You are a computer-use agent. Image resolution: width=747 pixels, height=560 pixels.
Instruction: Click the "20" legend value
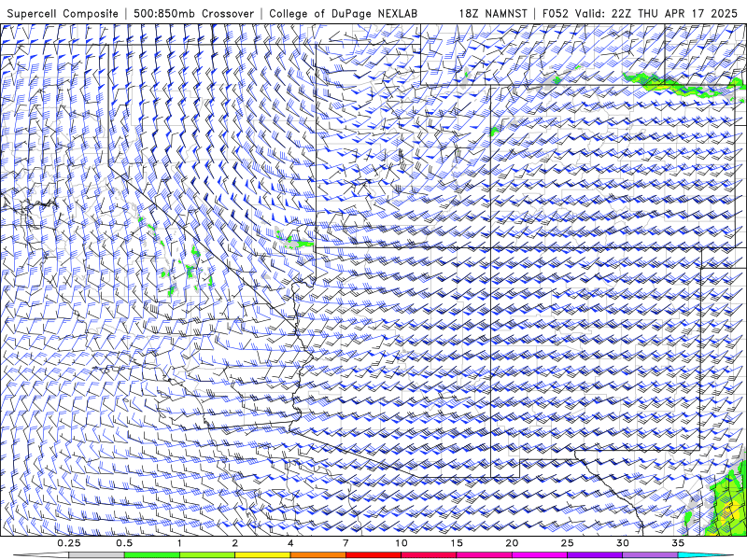point(512,543)
